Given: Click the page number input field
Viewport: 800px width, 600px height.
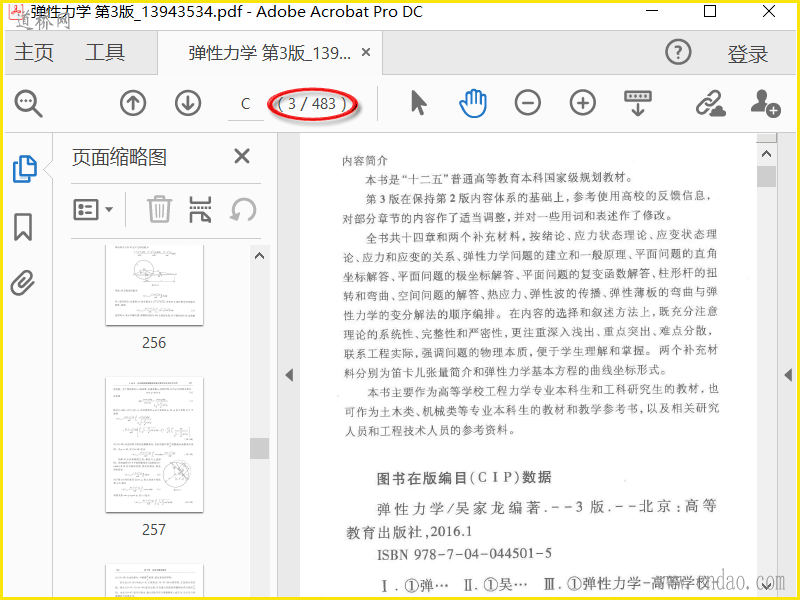Looking at the screenshot, I should pyautogui.click(x=245, y=104).
